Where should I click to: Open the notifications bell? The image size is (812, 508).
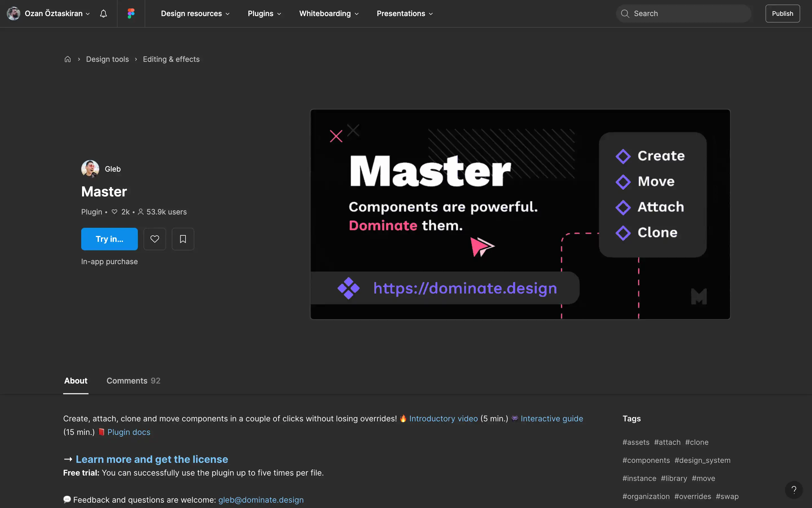(103, 14)
